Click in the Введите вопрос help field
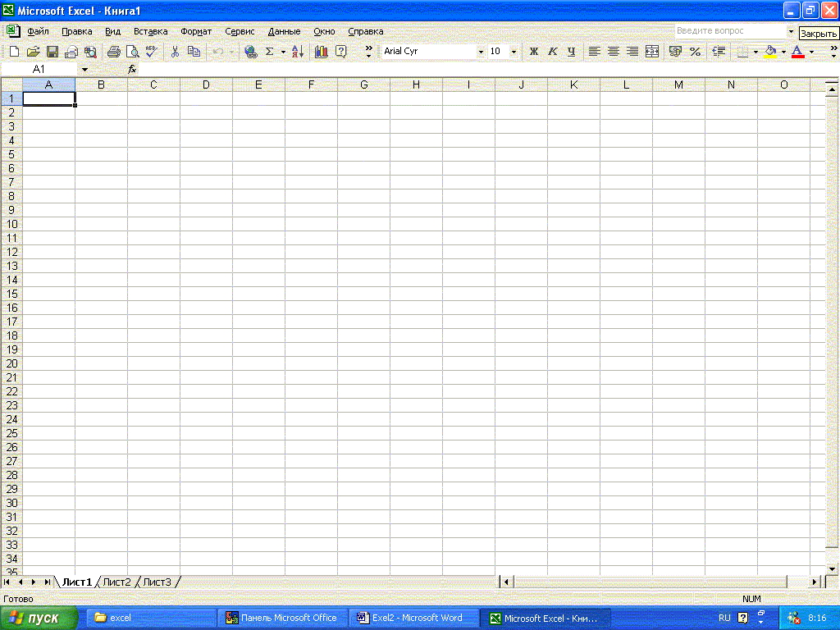 729,31
